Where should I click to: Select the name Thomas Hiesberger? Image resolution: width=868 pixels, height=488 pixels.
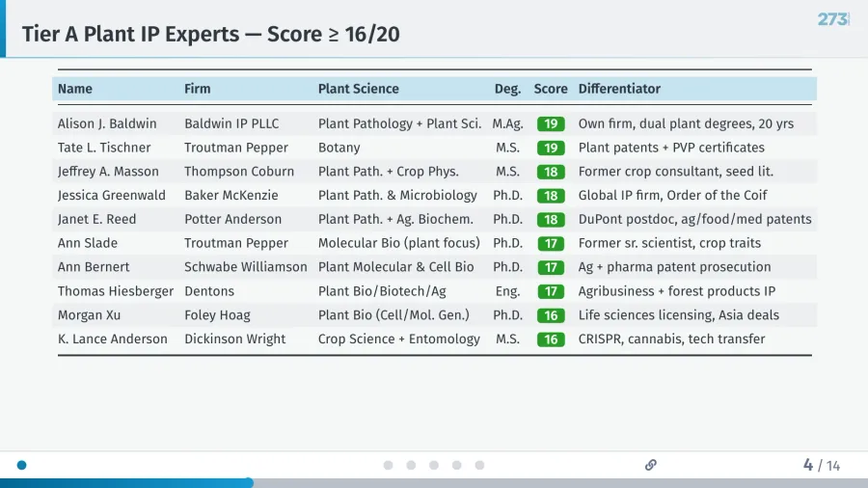click(x=116, y=291)
